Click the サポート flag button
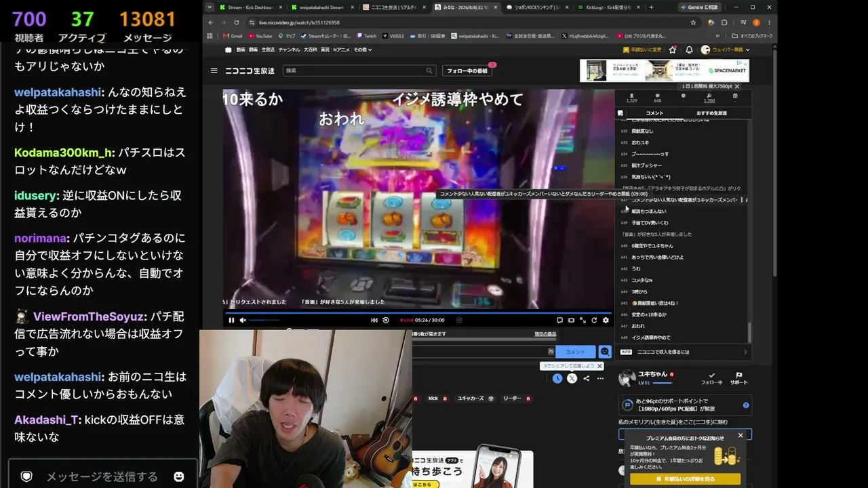This screenshot has height=488, width=868. 738,378
